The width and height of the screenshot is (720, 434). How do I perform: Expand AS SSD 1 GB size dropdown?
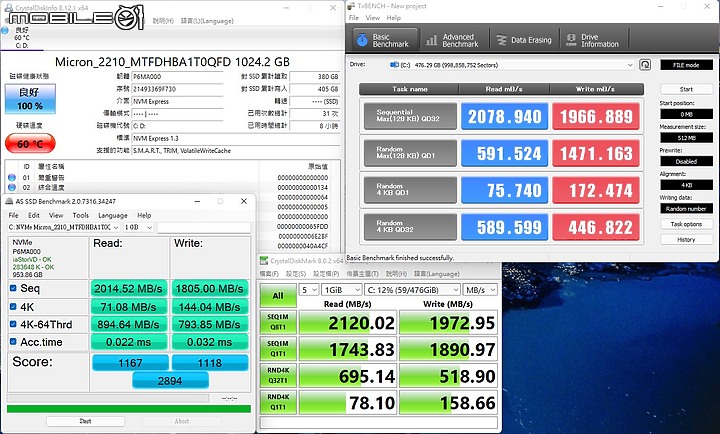149,227
